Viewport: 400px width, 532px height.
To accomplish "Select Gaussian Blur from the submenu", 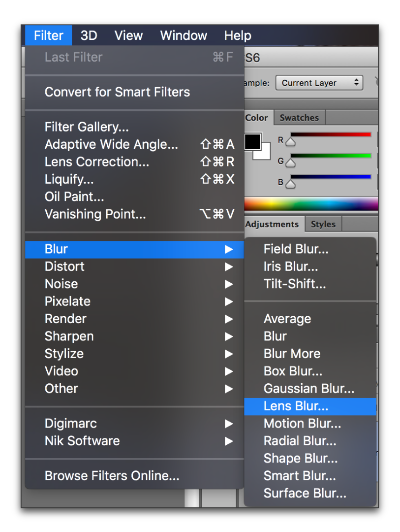I will 308,389.
